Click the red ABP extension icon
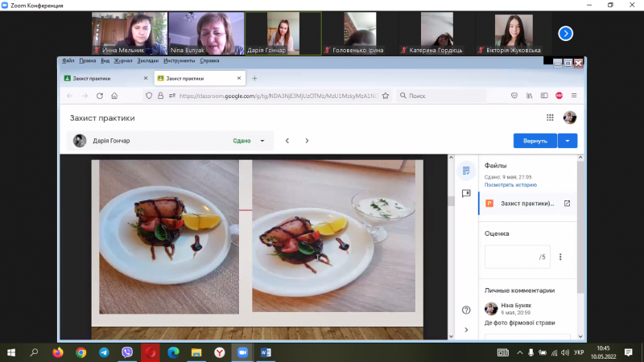 click(559, 96)
